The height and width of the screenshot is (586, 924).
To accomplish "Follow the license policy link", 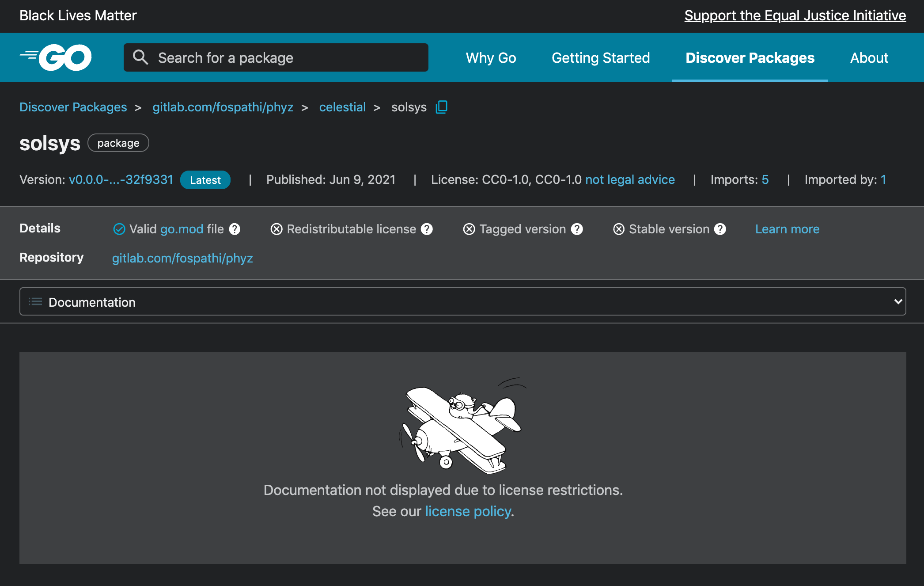I will coord(468,511).
